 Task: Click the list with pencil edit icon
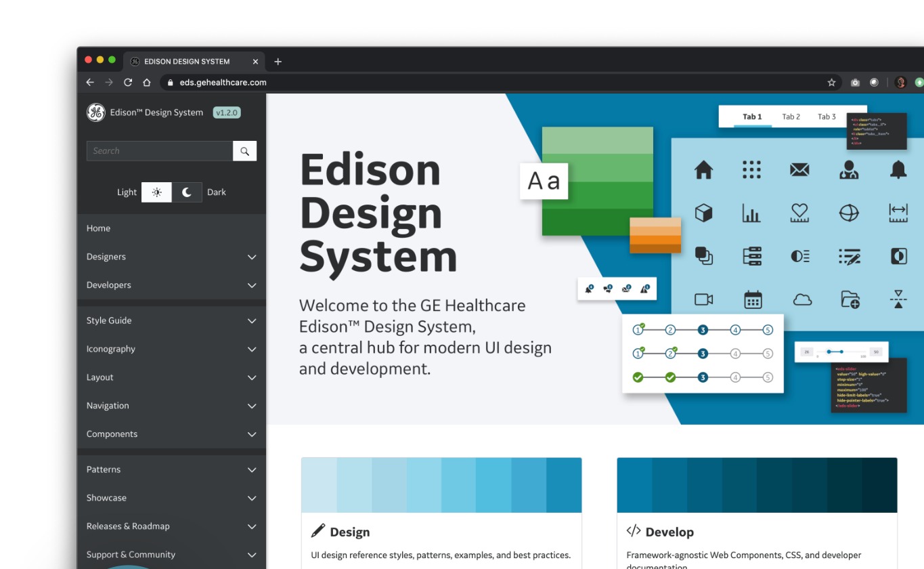tap(849, 257)
